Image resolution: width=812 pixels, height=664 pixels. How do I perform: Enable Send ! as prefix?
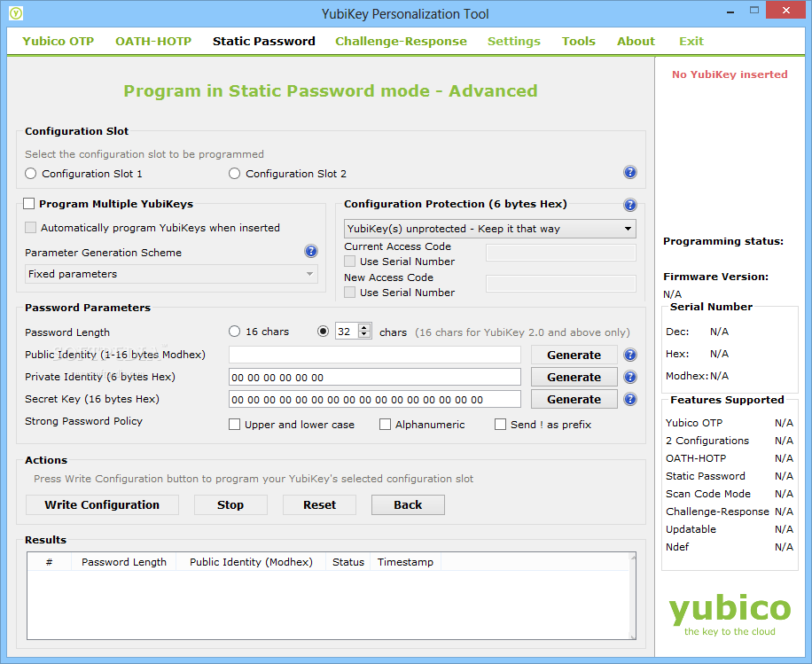tap(500, 425)
